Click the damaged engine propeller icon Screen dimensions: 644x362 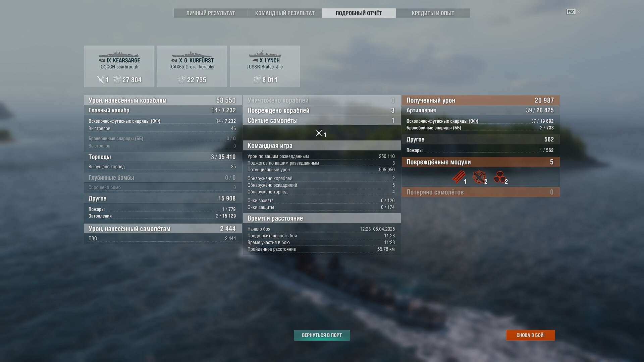(x=499, y=177)
